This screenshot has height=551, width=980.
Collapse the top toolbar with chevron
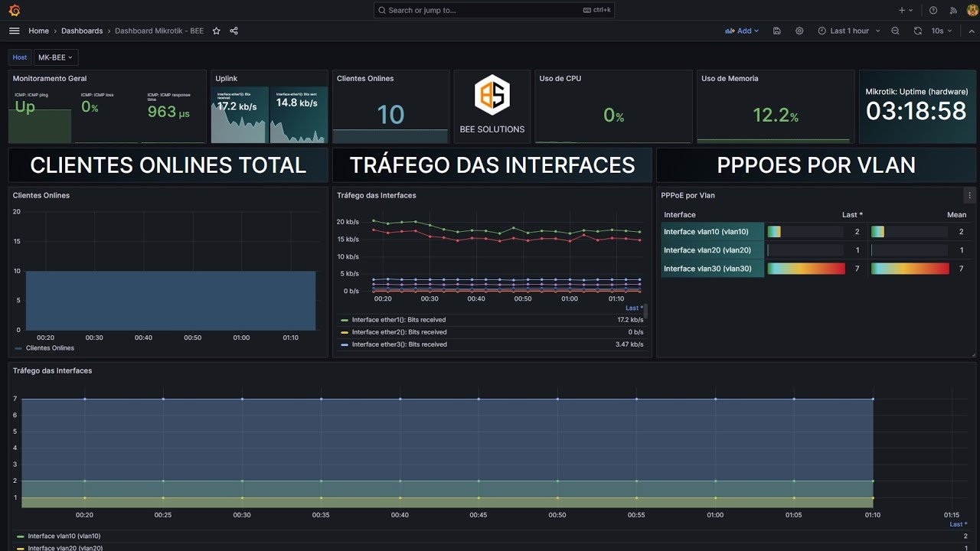(972, 31)
